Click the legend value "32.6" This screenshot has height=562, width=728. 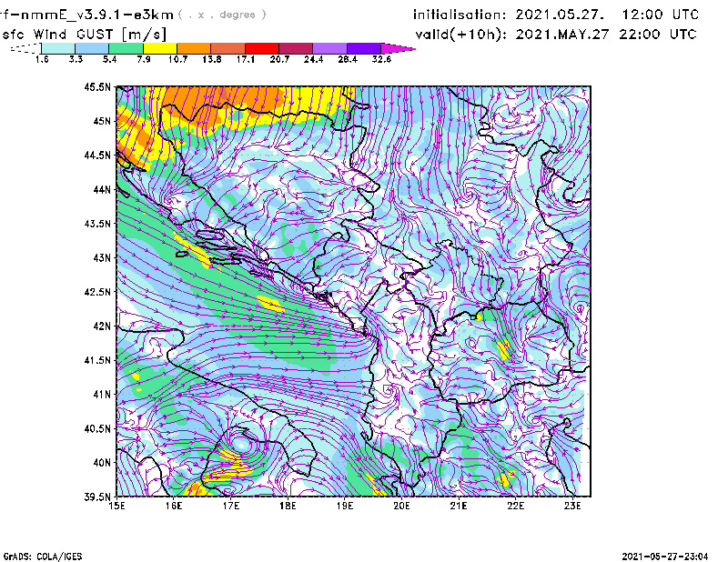coord(381,59)
